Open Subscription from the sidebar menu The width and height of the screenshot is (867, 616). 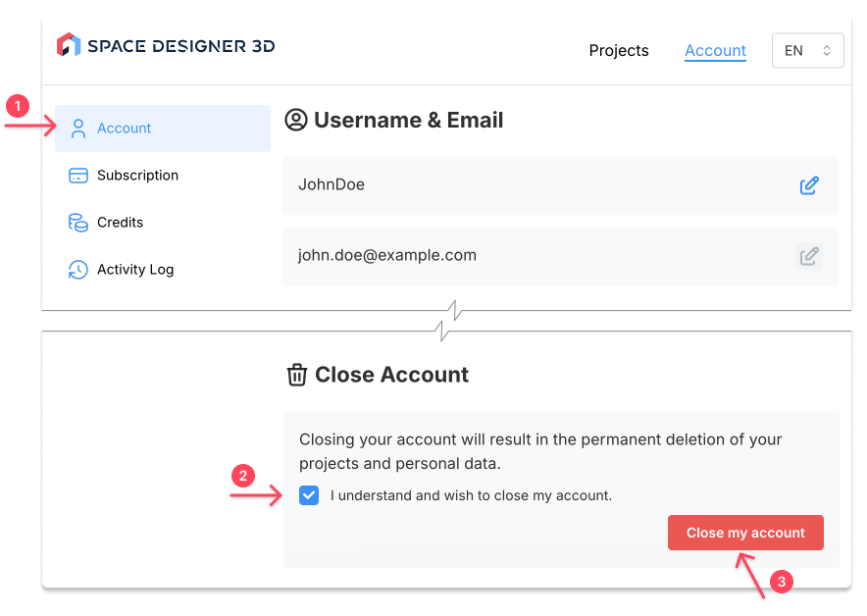[137, 176]
